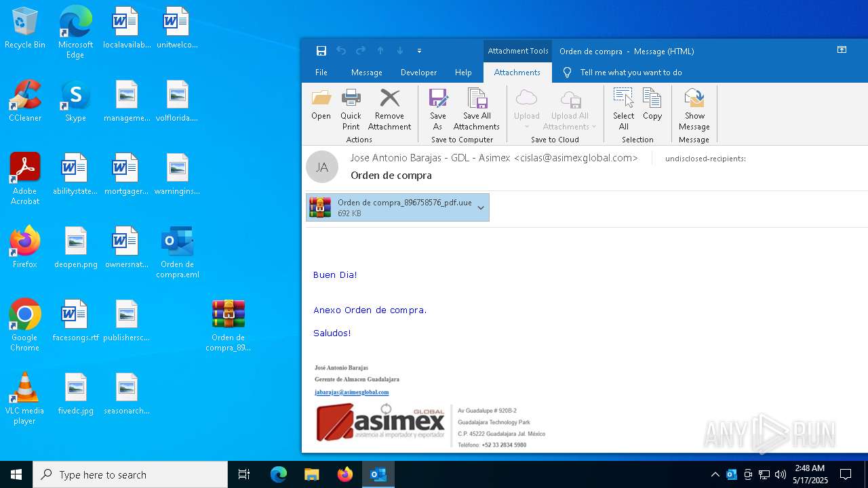Viewport: 868px width, 488px height.
Task: Click jabarajas@asimexglobal.com email link
Action: [x=351, y=392]
